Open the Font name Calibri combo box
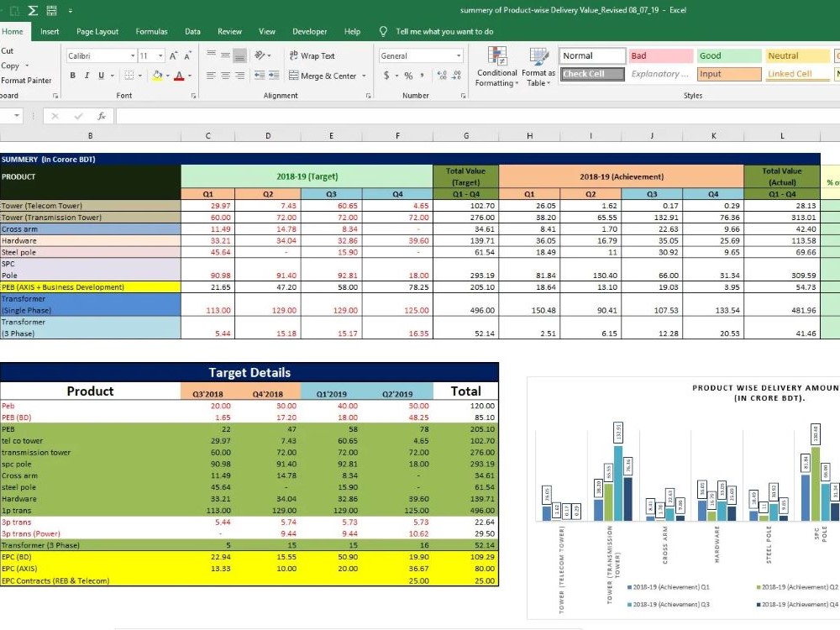Image resolution: width=840 pixels, height=630 pixels. (x=101, y=55)
